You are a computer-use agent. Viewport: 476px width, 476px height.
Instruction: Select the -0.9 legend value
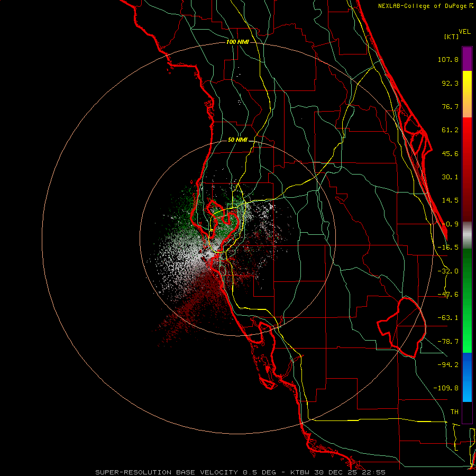pos(450,224)
